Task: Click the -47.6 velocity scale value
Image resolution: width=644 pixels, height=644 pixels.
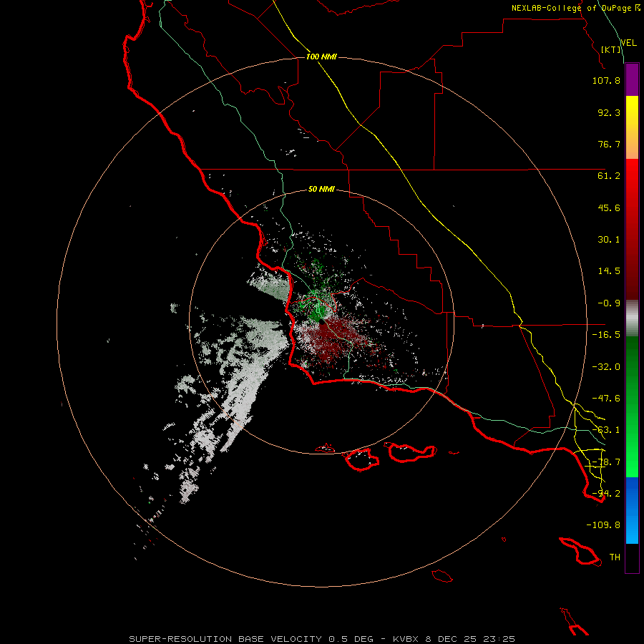Action: [x=606, y=399]
